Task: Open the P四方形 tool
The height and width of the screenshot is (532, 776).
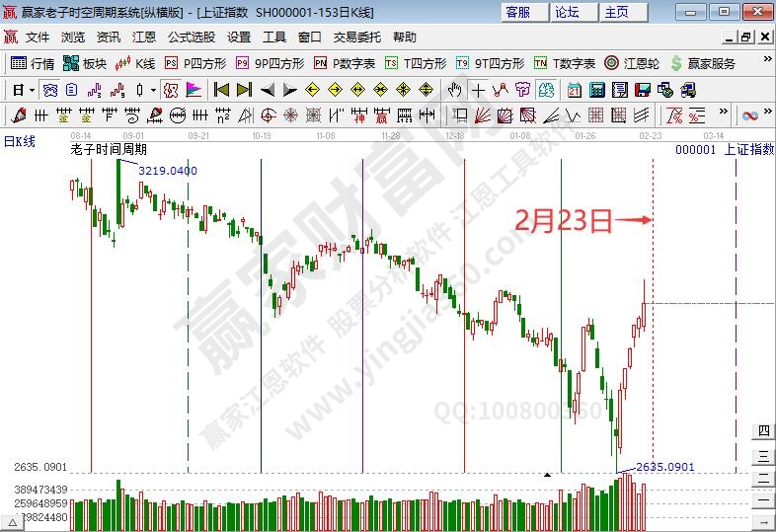Action: (195, 63)
